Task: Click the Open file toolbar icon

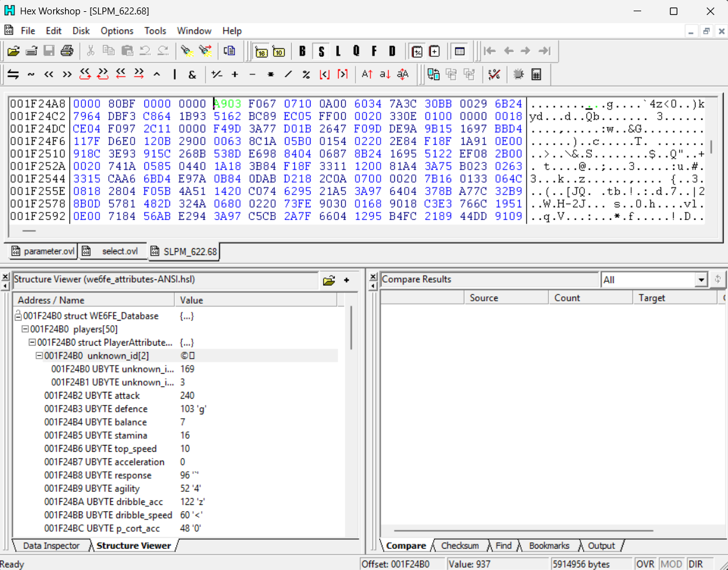Action: pyautogui.click(x=14, y=51)
